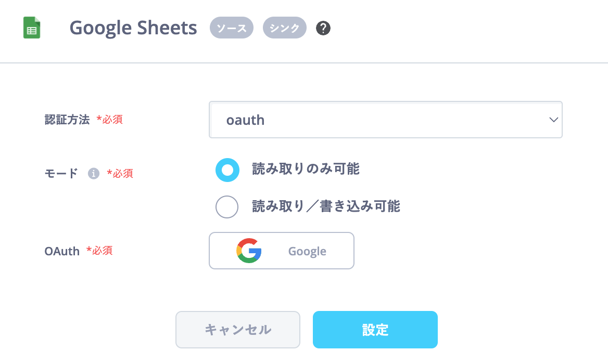
Task: Click the Google Sheets title heading
Action: click(133, 28)
